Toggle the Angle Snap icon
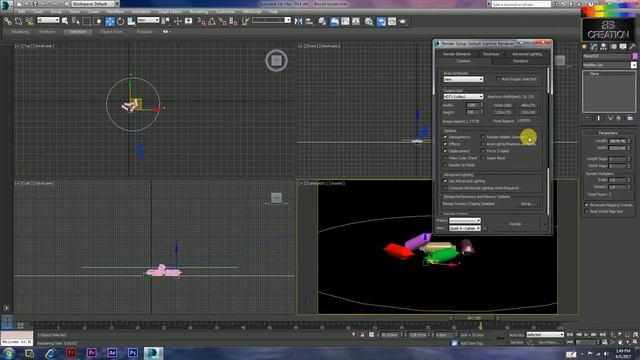Viewport: 640px width, 360px height. 211,21
